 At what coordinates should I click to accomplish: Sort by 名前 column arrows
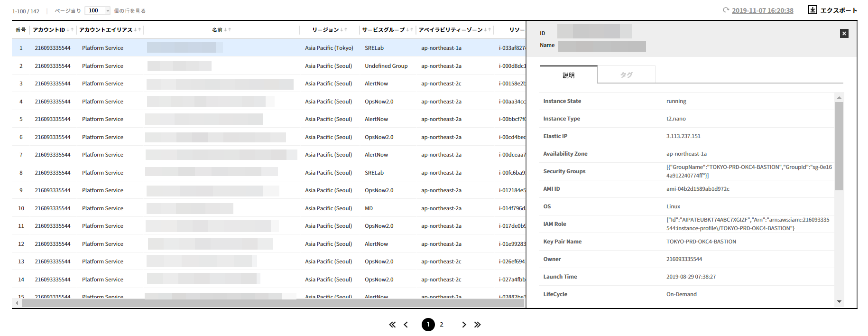tap(228, 30)
